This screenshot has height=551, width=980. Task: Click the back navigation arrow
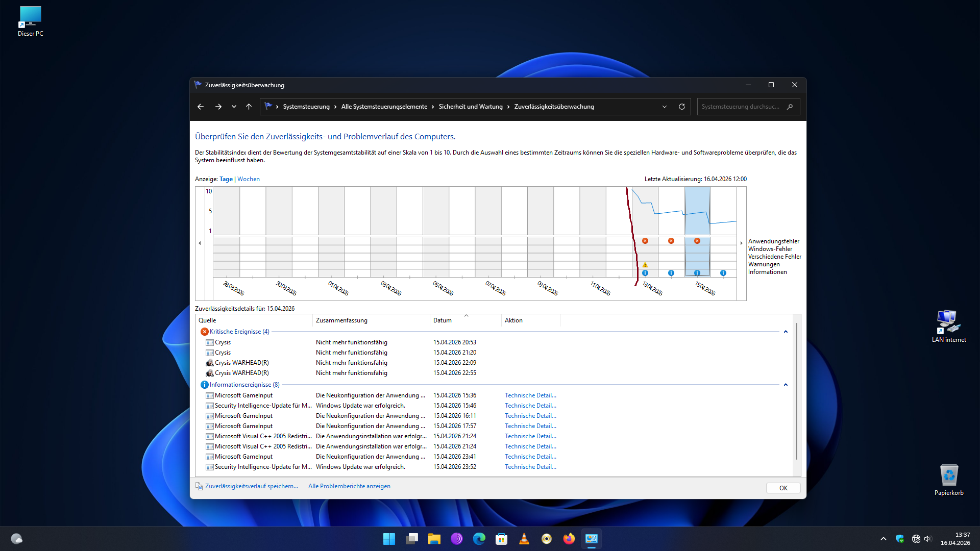[201, 107]
